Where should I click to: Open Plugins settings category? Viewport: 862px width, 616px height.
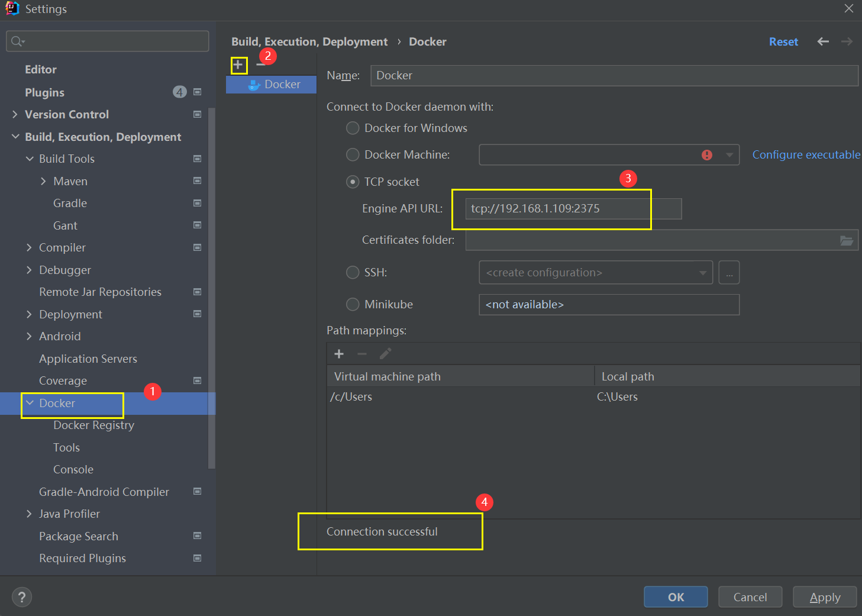pos(44,92)
